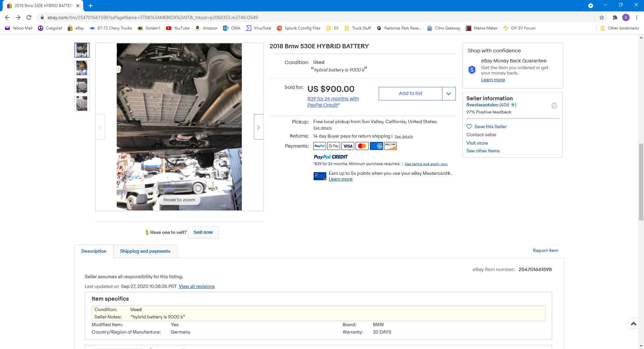The image size is (644, 349).
Task: Click the heart to save this seller
Action: (469, 127)
